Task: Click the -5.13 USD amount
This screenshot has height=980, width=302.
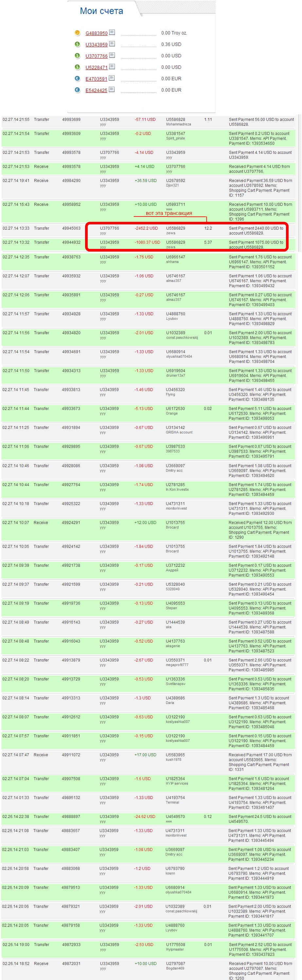Action: point(144,409)
